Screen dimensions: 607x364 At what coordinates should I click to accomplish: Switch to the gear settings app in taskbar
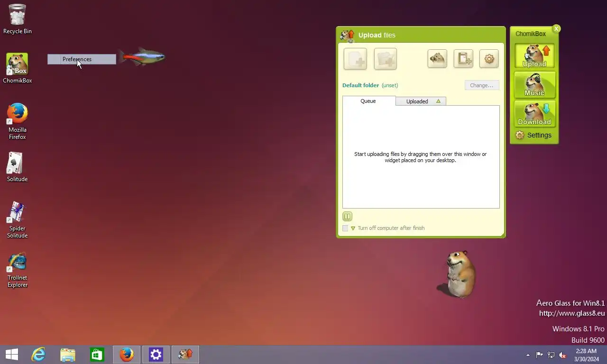pos(156,355)
